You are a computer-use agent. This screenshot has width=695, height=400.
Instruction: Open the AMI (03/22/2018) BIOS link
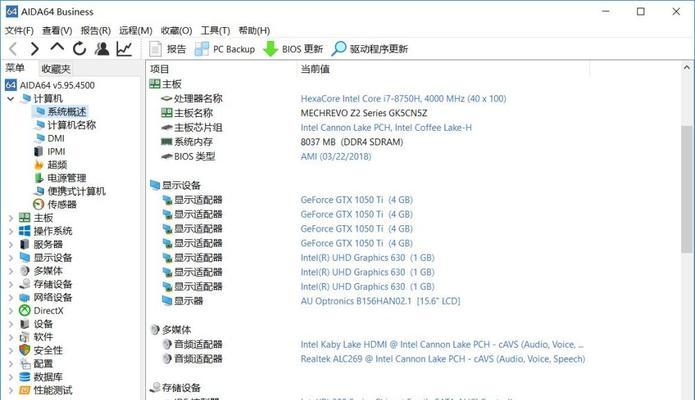pos(336,157)
